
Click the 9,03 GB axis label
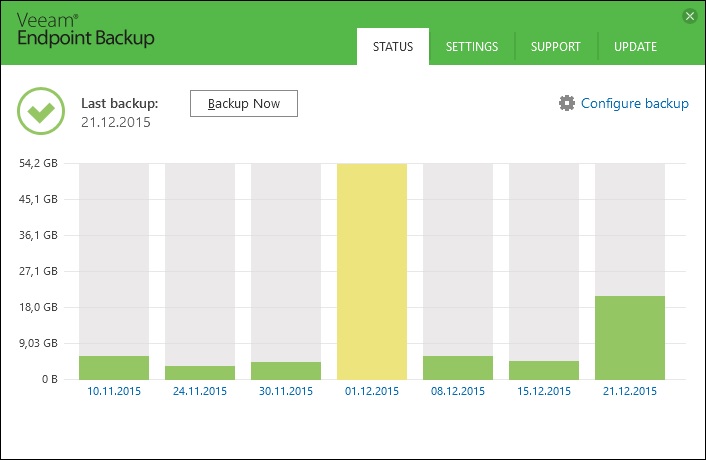[x=38, y=343]
